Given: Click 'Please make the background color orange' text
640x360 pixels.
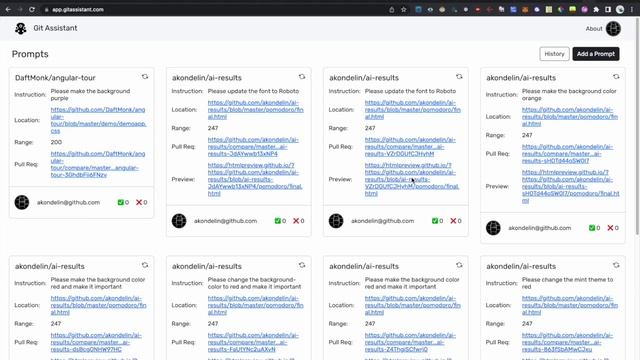Looking at the screenshot, I should point(569,95).
